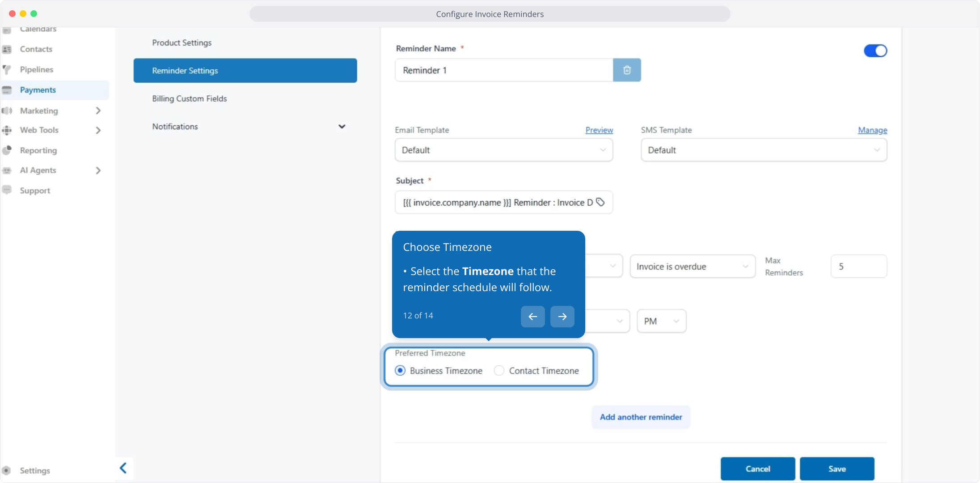
Task: Select Business Timezone radio button
Action: pos(400,371)
